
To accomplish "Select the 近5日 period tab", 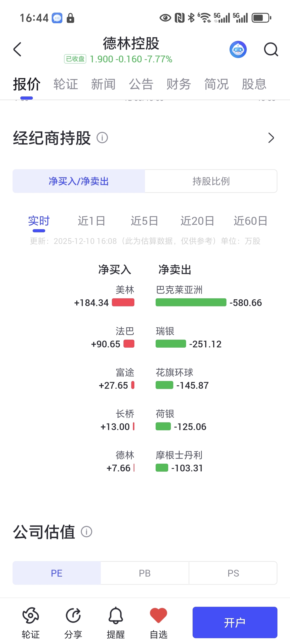I will click(145, 221).
